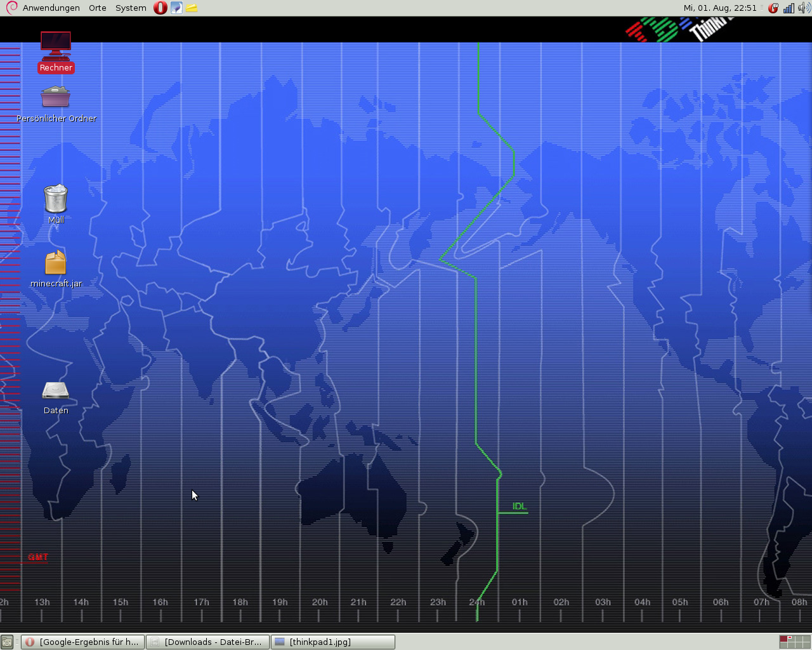Open the Anwendungen menu
The width and height of the screenshot is (812, 650).
51,8
